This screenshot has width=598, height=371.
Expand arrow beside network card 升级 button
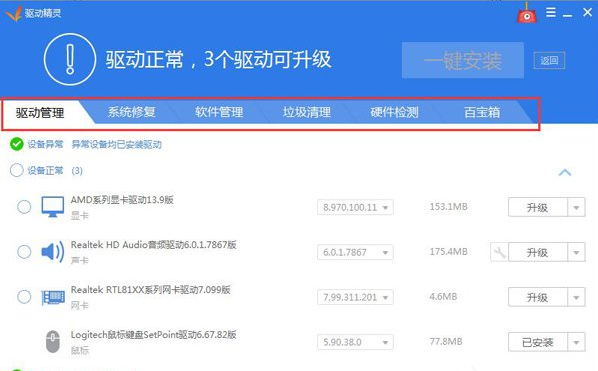(x=576, y=297)
